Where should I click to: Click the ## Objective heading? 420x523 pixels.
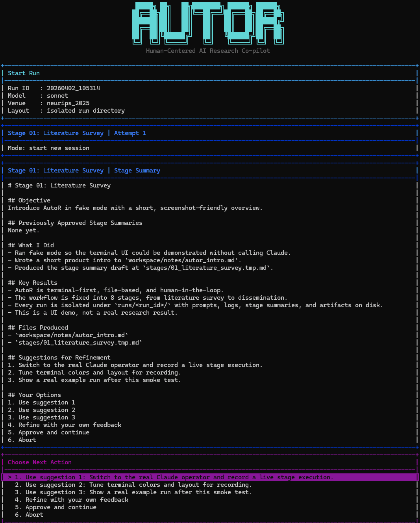click(x=29, y=200)
